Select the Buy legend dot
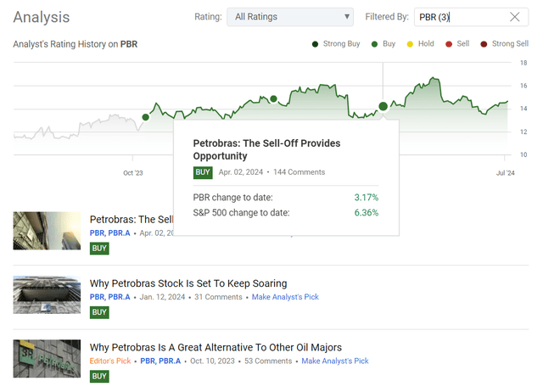Screen dimensions: 543x392 374,44
